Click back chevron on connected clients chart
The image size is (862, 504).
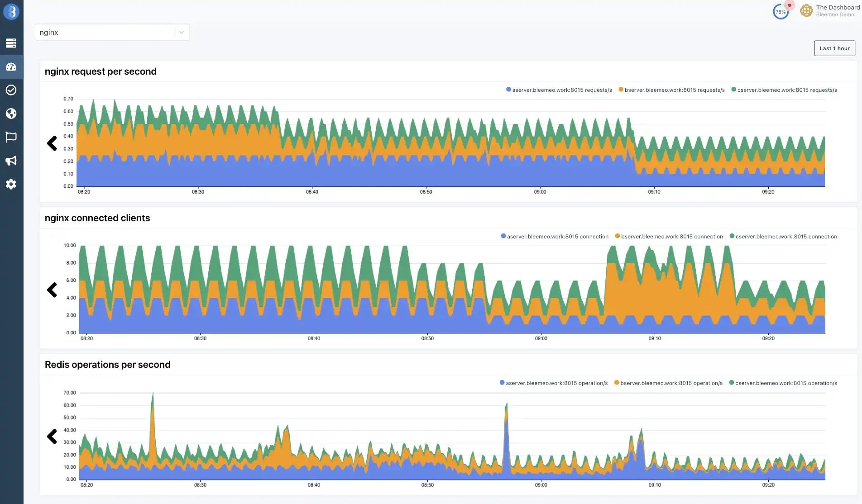click(x=52, y=290)
